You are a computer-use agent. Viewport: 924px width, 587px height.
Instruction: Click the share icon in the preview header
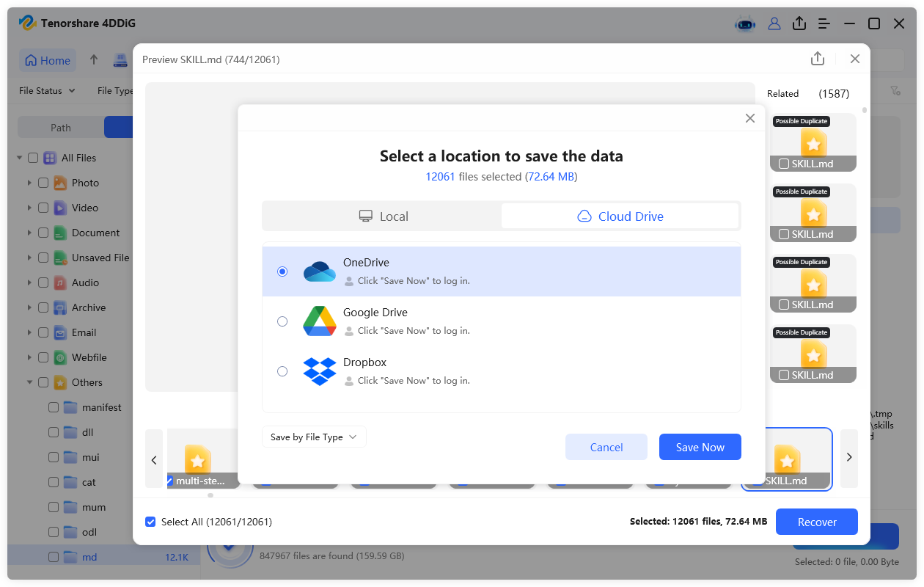[x=818, y=59]
